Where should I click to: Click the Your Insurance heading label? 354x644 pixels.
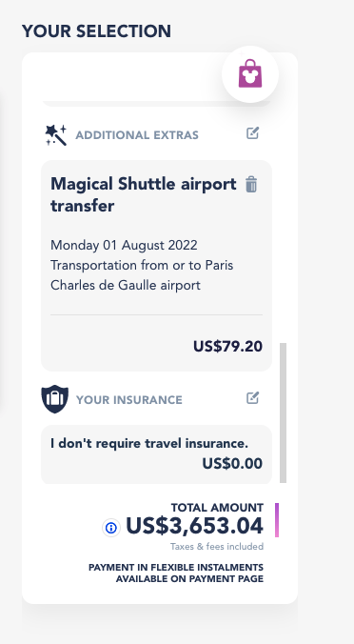129,399
